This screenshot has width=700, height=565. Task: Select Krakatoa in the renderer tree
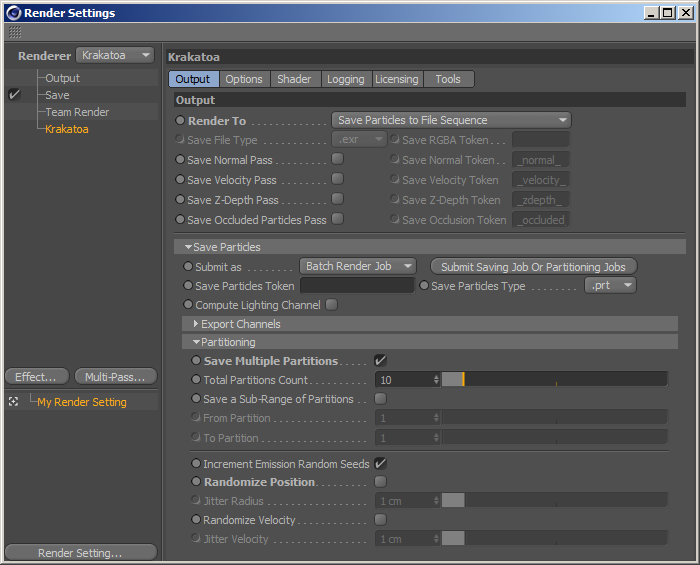67,129
